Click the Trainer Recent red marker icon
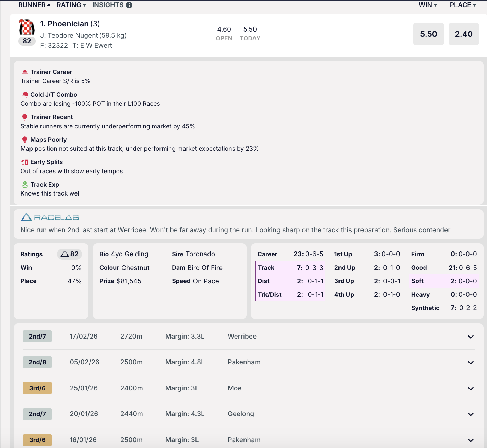 [x=25, y=117]
